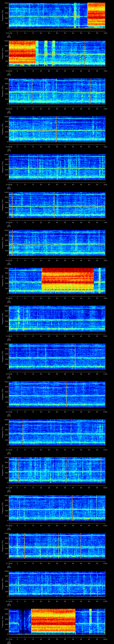The image size is (114, 644).
Task: Select the "8:00" axis end label
Action: pyautogui.click(x=105, y=260)
